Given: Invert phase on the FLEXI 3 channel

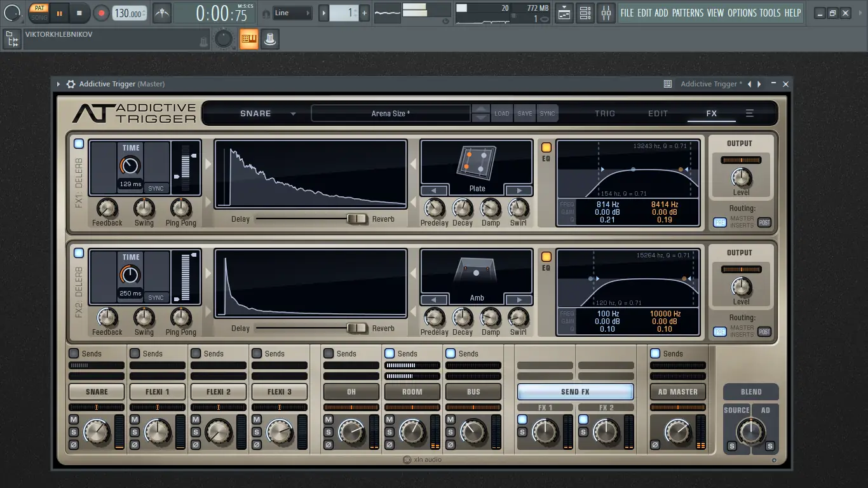Looking at the screenshot, I should (x=257, y=445).
